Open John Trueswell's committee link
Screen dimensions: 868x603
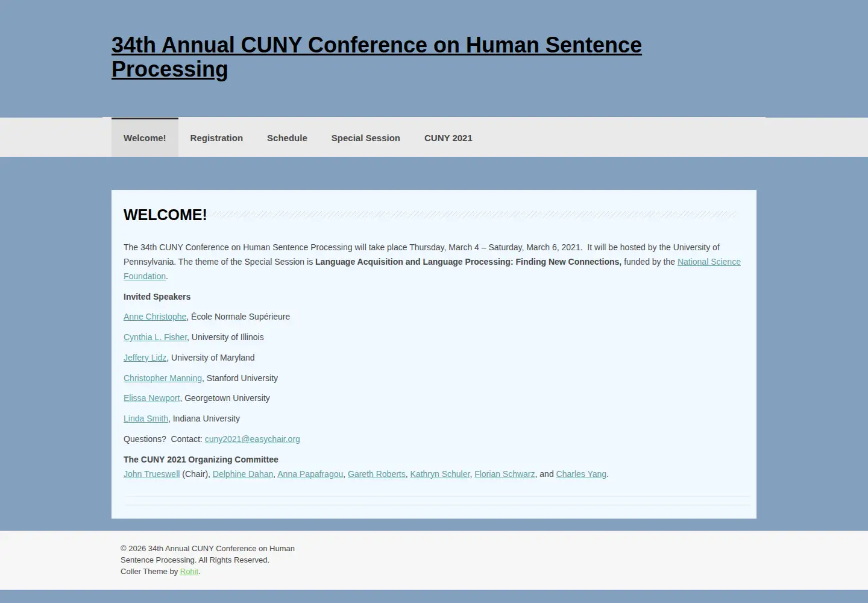pos(151,474)
